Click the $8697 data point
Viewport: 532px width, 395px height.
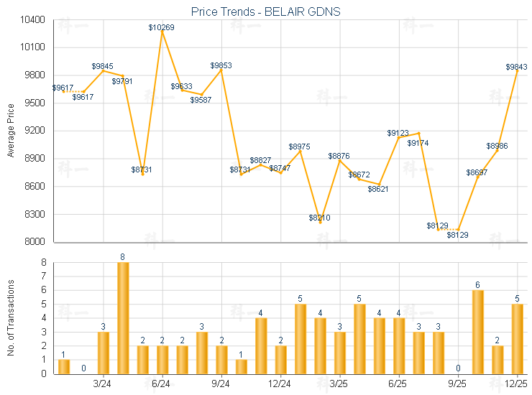click(x=477, y=177)
